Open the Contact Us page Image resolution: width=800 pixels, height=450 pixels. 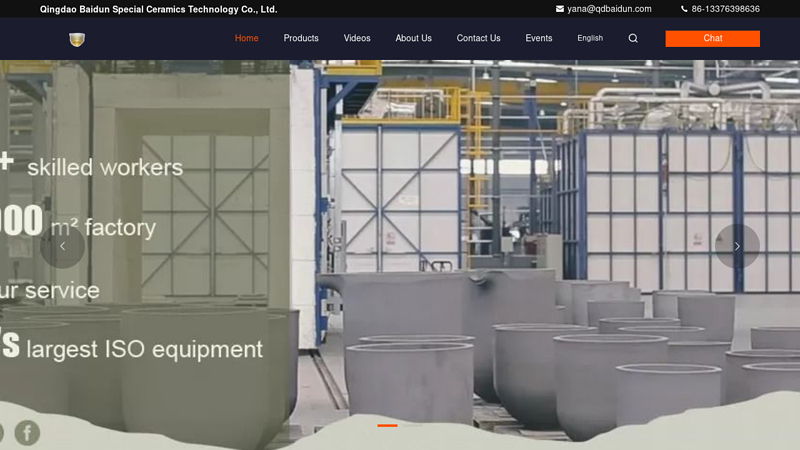click(478, 39)
